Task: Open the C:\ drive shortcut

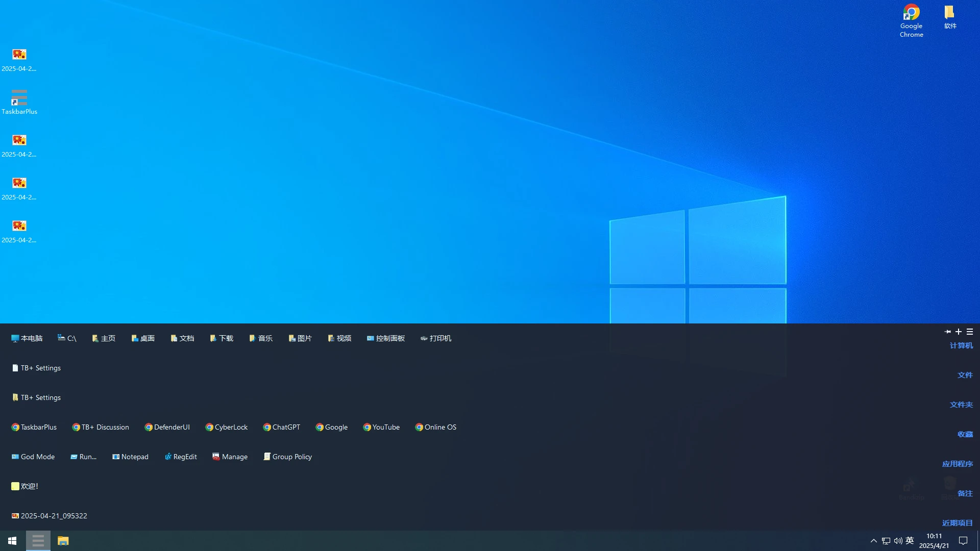Action: tap(67, 338)
